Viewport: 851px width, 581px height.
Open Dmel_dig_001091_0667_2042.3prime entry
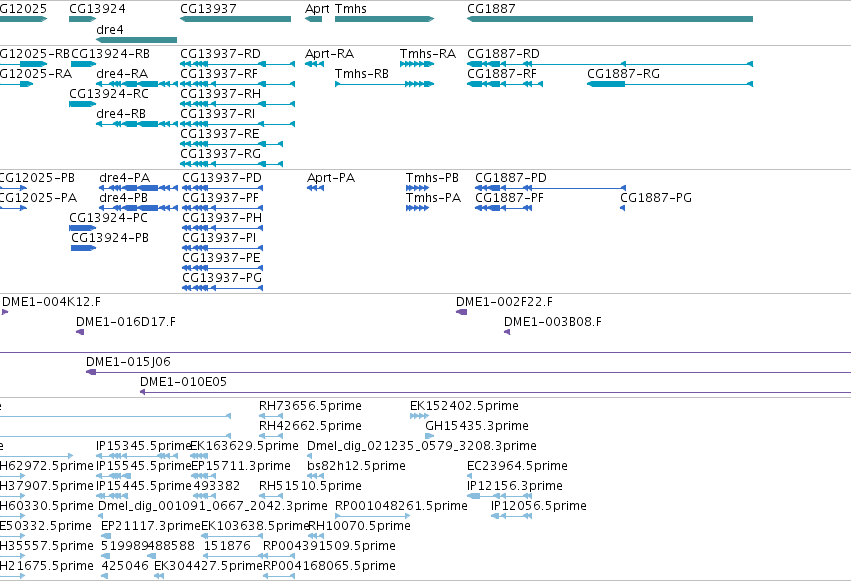(213, 507)
